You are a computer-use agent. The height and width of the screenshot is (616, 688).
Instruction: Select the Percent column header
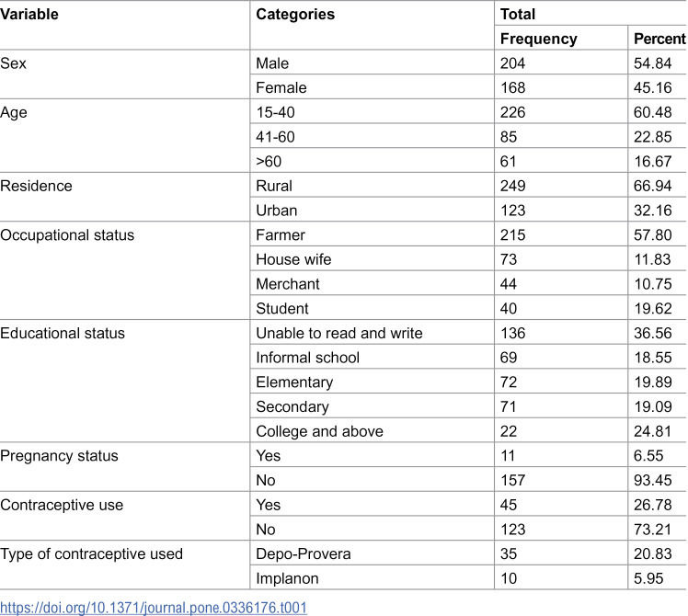click(659, 39)
